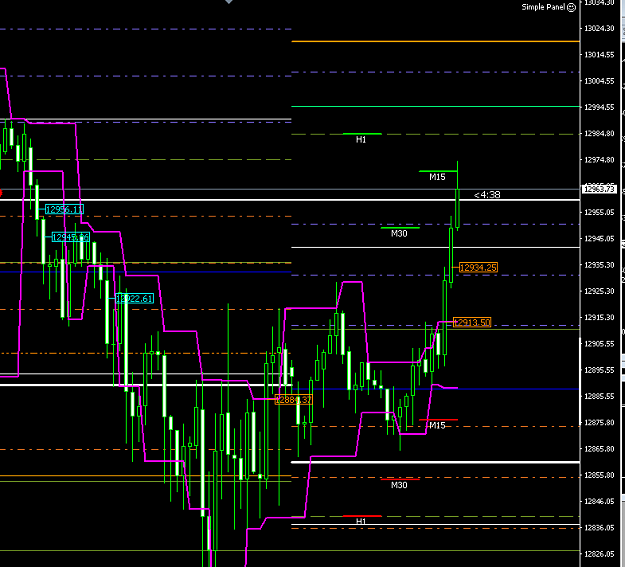Click 13024.30 on the price scale
The image size is (625, 567).
point(599,28)
